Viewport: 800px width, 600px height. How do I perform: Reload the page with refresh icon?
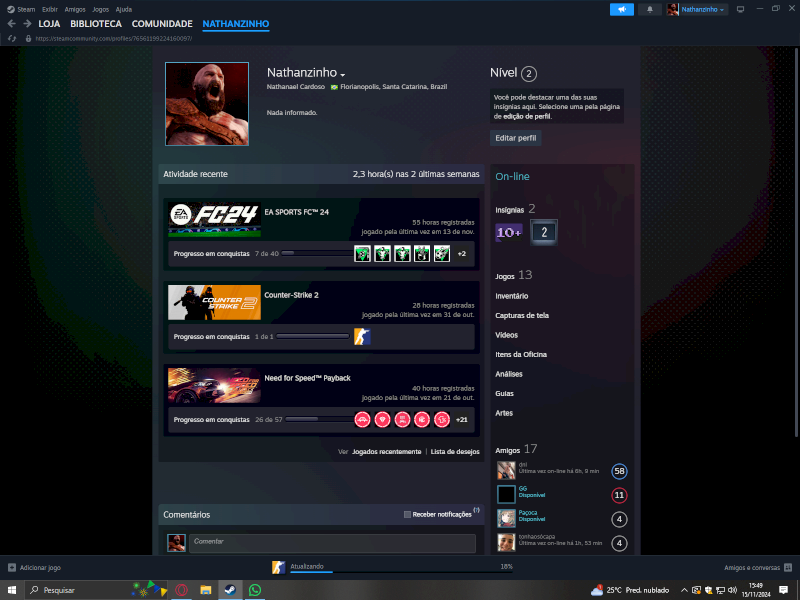pos(12,38)
